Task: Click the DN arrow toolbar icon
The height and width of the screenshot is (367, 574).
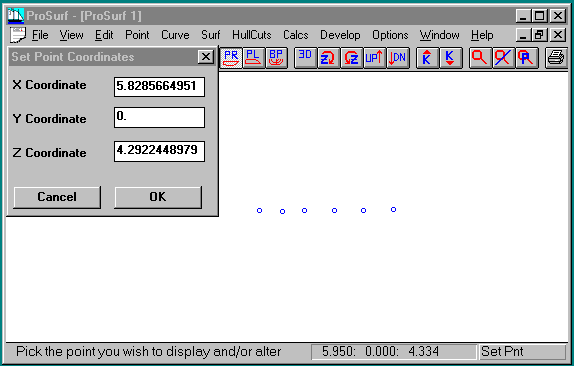Action: (x=398, y=58)
